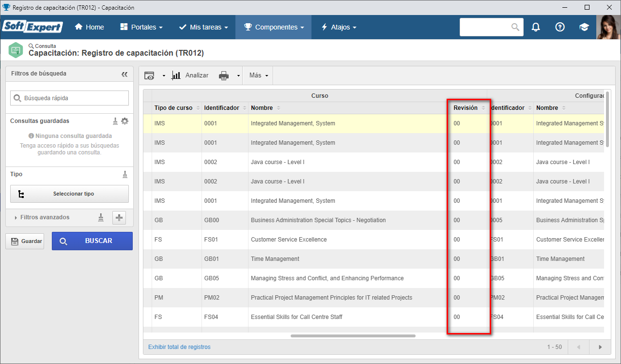The image size is (621, 364).
Task: Sort by Tipo de curso column
Action: (x=177, y=108)
